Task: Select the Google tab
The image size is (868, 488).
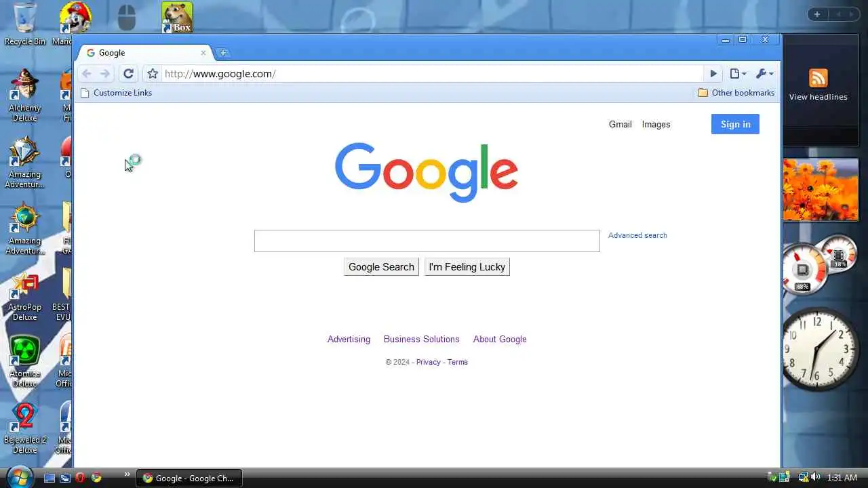Action: pos(145,53)
